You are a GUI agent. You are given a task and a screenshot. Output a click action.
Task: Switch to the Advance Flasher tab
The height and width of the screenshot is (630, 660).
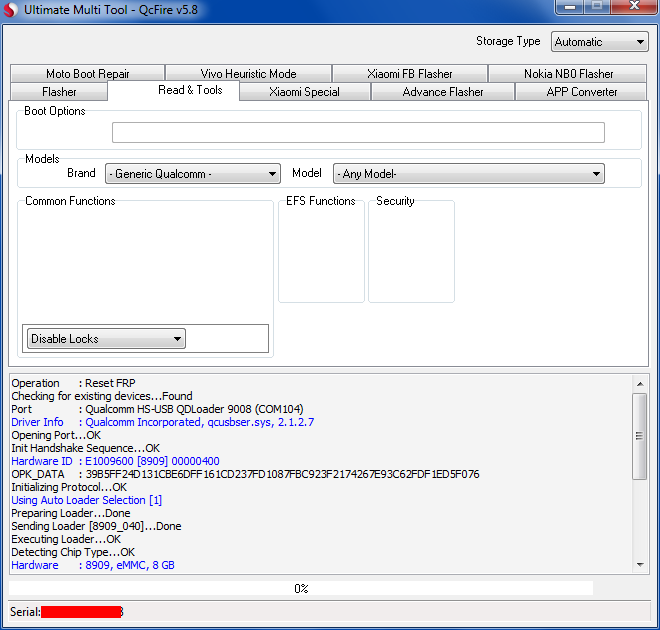[443, 92]
